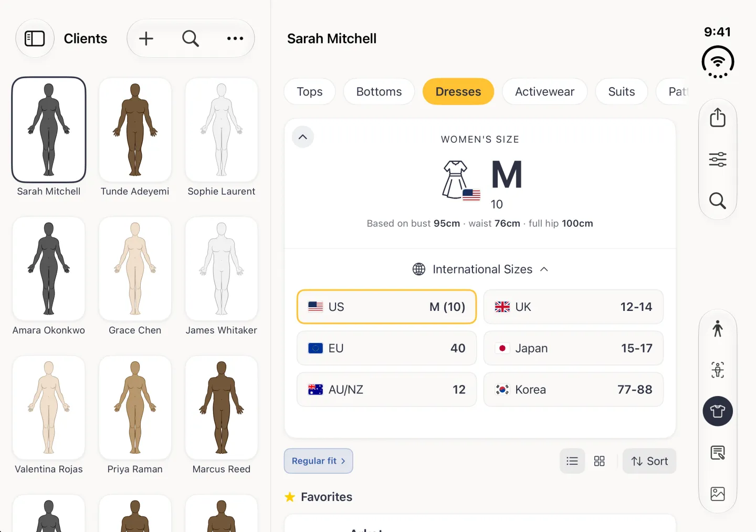
Task: Open the filter sliders icon
Action: (718, 159)
